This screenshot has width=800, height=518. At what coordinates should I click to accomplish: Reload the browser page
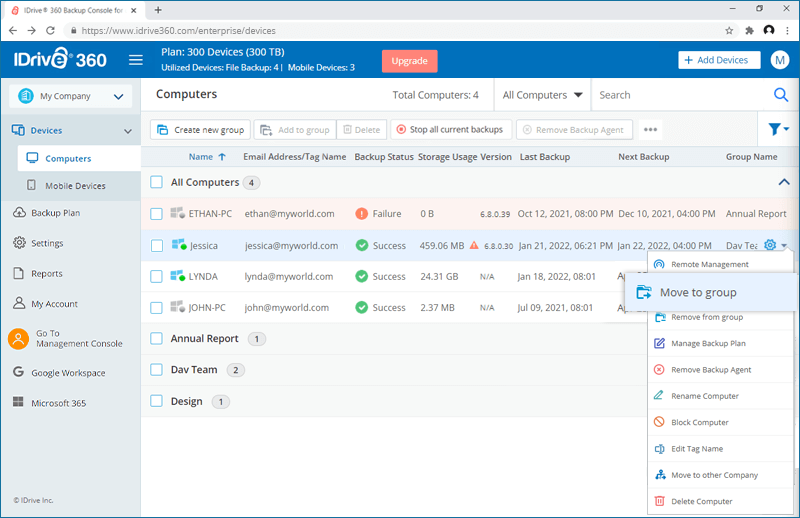pos(50,31)
